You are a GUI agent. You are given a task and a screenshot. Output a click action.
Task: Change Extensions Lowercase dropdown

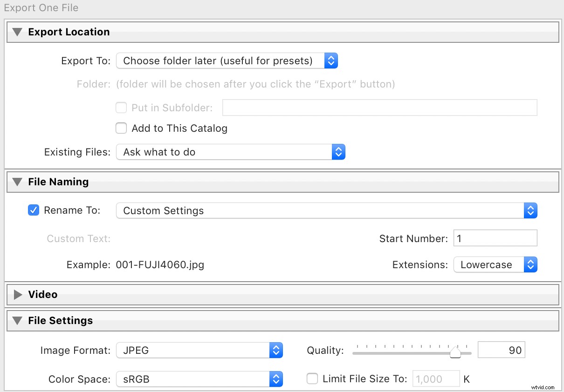(495, 265)
